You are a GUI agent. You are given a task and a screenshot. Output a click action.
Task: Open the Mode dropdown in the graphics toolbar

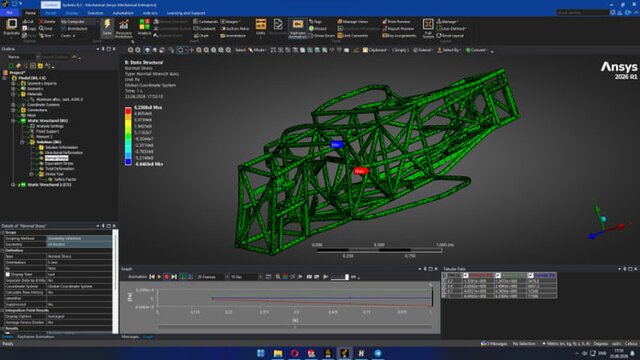(x=257, y=50)
